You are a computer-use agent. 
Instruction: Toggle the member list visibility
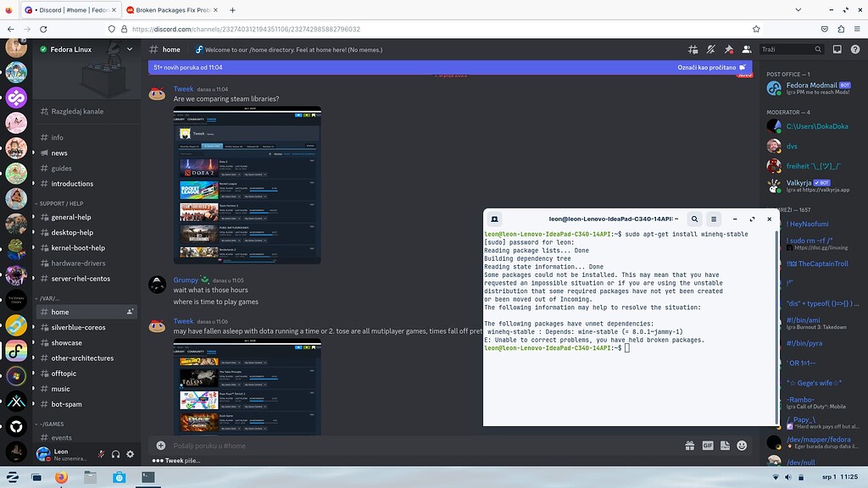[x=747, y=49]
